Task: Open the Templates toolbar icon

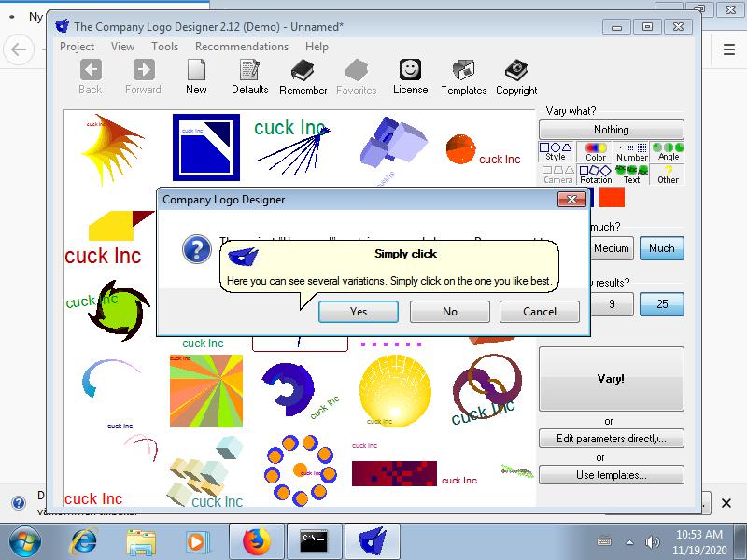Action: (463, 70)
